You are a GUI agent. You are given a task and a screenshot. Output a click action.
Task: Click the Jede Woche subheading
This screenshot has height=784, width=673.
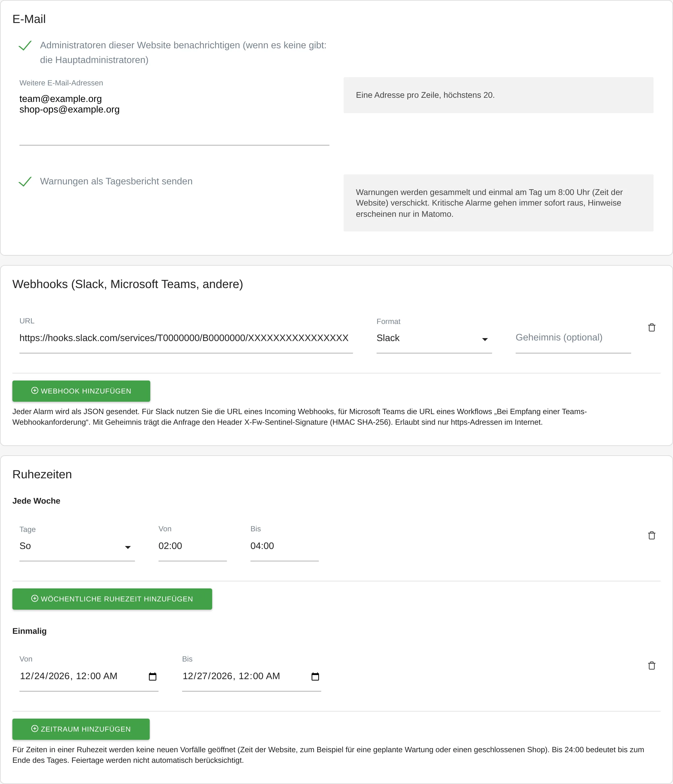36,501
